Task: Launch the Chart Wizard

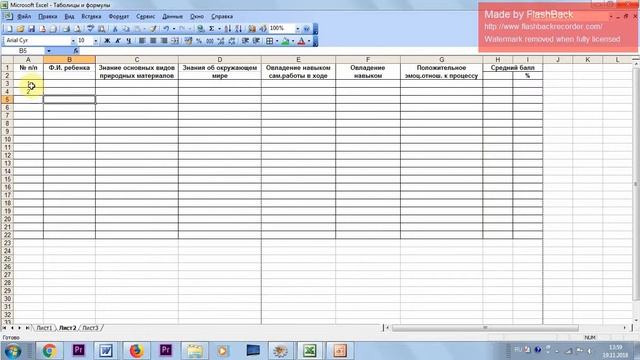Action: [252, 29]
